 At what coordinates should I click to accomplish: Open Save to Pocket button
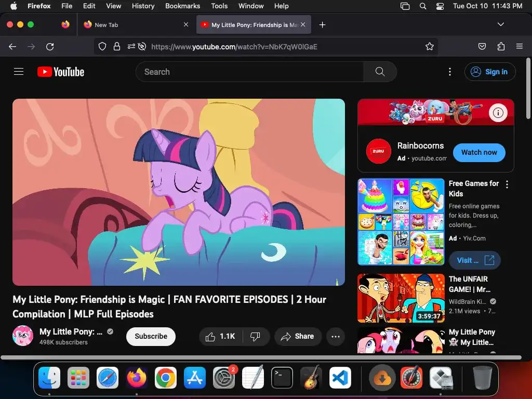pos(482,46)
